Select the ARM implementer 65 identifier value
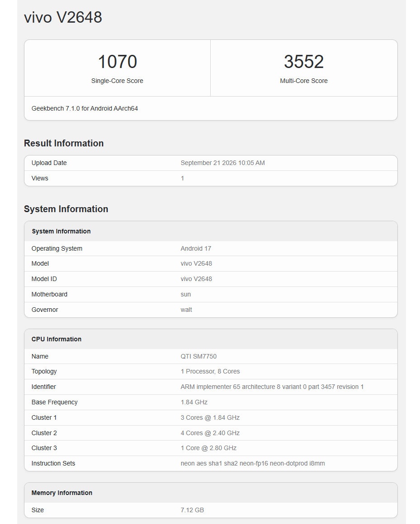420x524 pixels. pyautogui.click(x=272, y=387)
